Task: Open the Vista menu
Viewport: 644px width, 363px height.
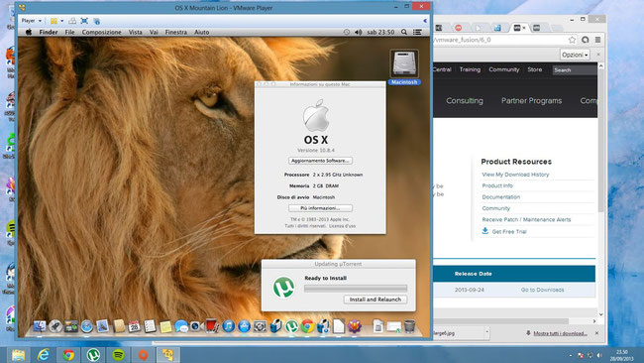Action: coord(135,32)
